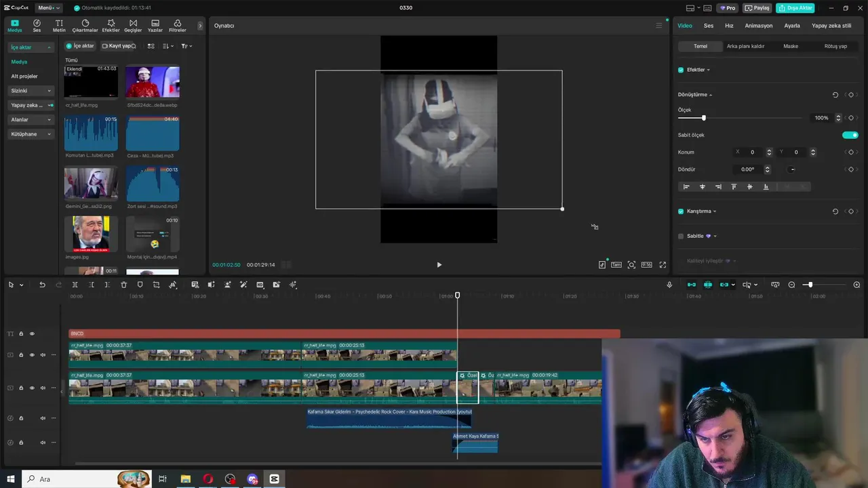Align clip to left edge
The image size is (868, 488).
[686, 187]
